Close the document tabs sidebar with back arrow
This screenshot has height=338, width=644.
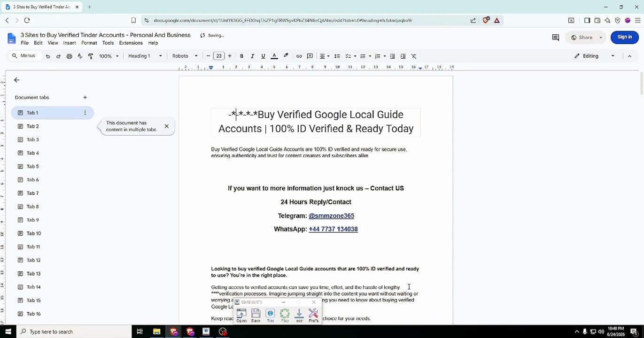[16, 80]
